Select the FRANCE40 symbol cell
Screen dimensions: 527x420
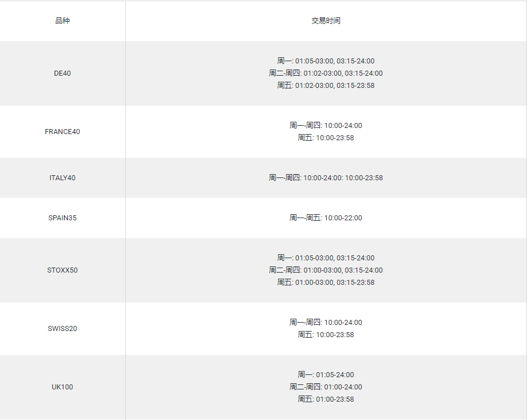point(62,132)
